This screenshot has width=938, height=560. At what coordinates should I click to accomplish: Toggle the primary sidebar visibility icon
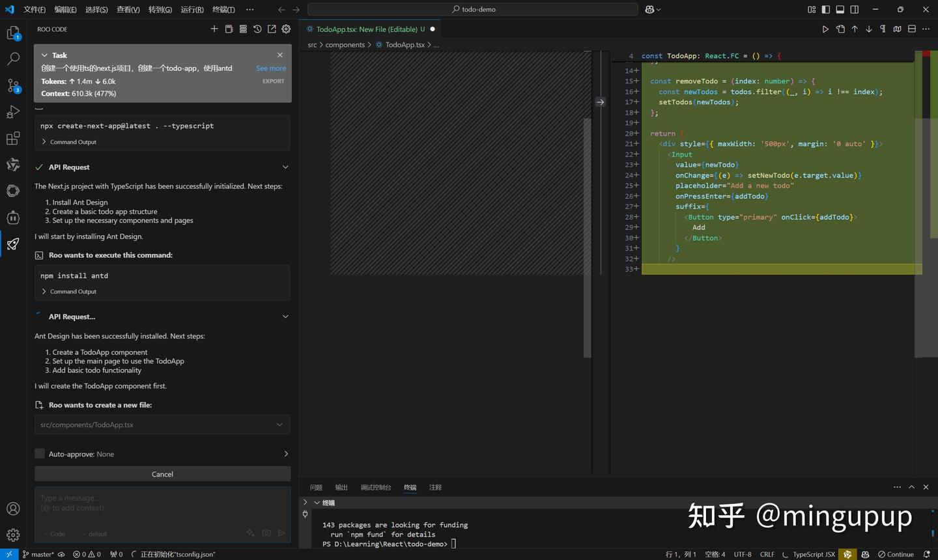(x=826, y=9)
